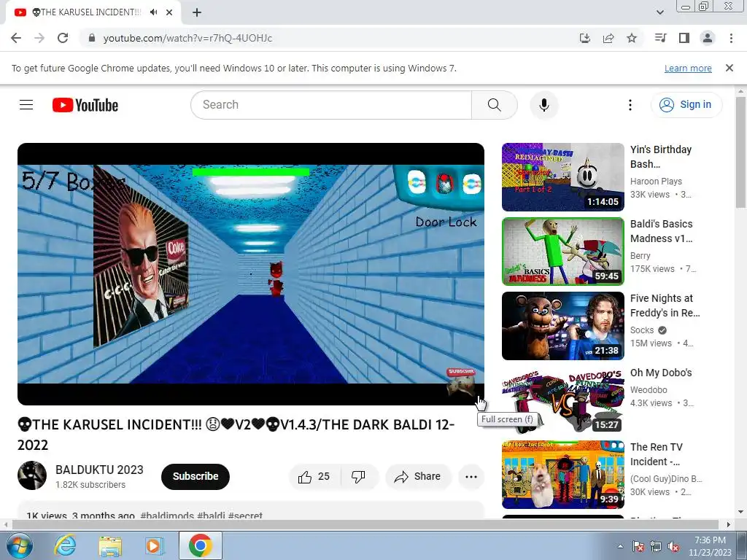Click the horizontal scrollbar at bottom
This screenshot has width=747, height=560.
(367, 524)
